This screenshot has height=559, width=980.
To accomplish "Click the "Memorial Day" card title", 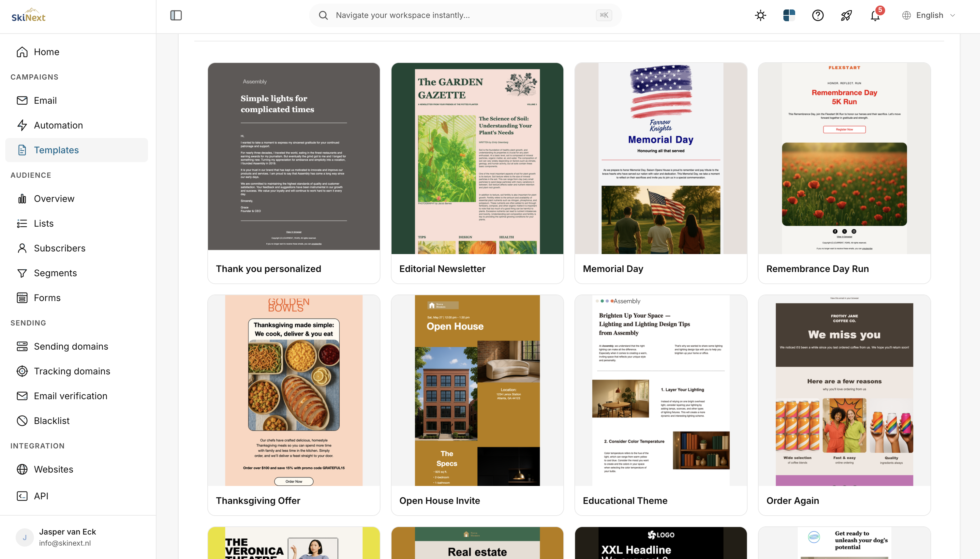I will 613,269.
